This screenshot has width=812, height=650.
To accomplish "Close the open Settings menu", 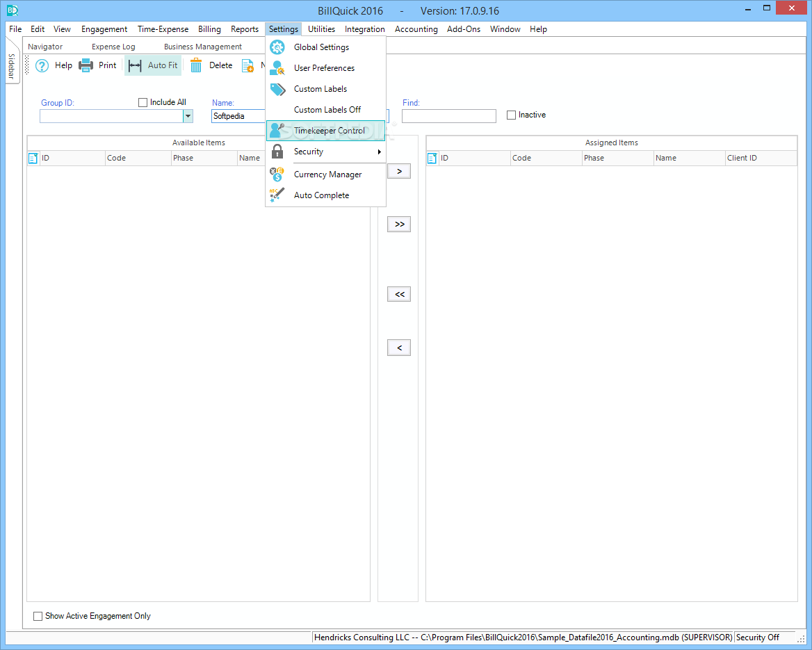I will click(283, 29).
